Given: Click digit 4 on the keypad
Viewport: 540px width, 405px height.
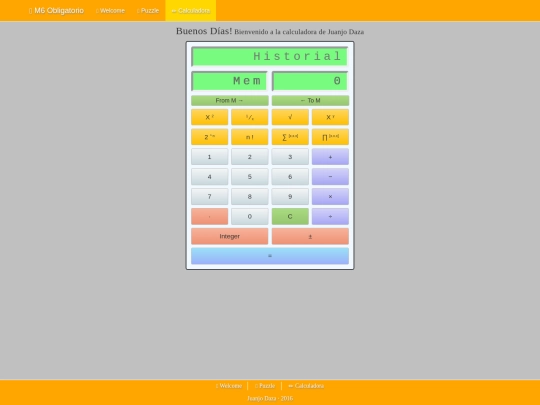Looking at the screenshot, I should pos(209,177).
